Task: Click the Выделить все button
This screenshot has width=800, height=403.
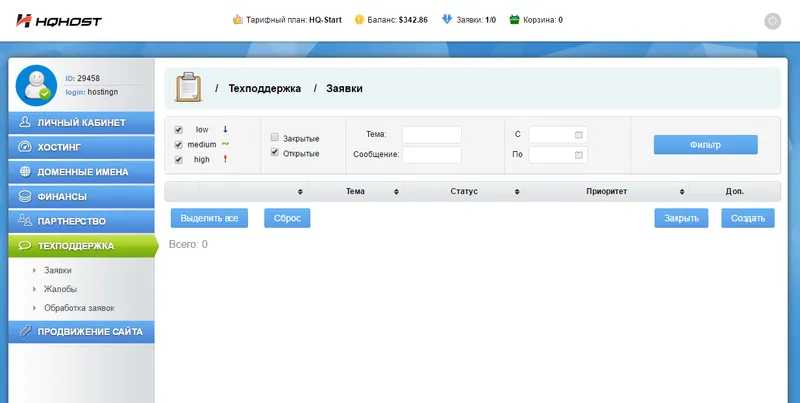Action: click(x=209, y=218)
